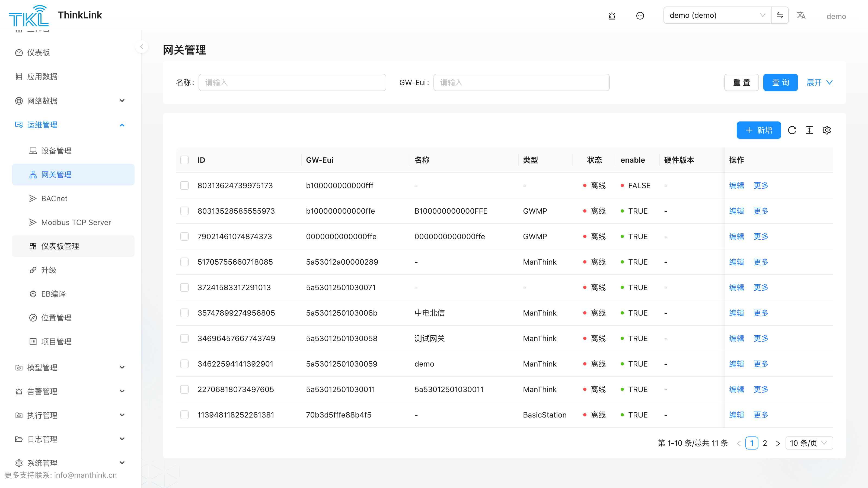Focus the 名称 search input

[292, 82]
